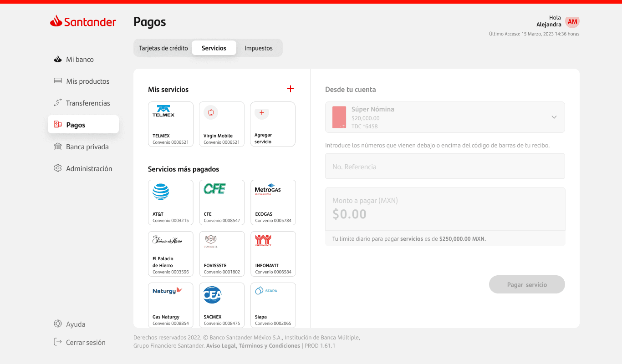Click the No. Referencia input field
The width and height of the screenshot is (622, 364).
pos(445,166)
